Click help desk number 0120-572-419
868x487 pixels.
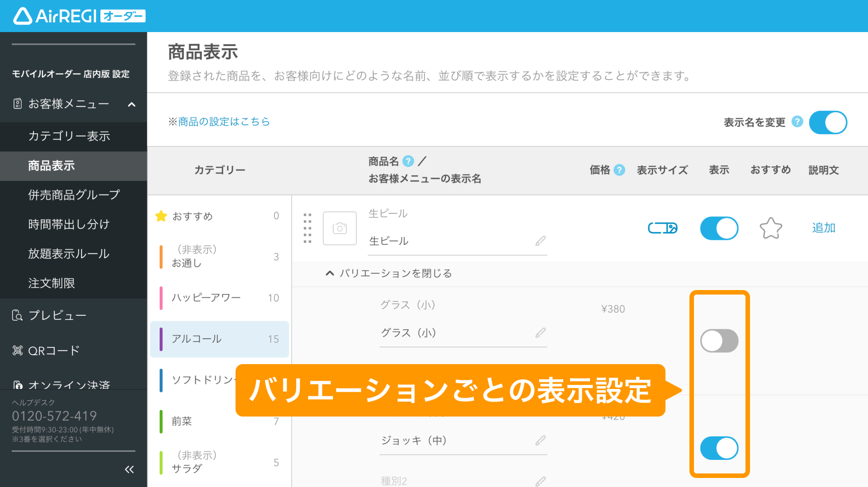54,416
